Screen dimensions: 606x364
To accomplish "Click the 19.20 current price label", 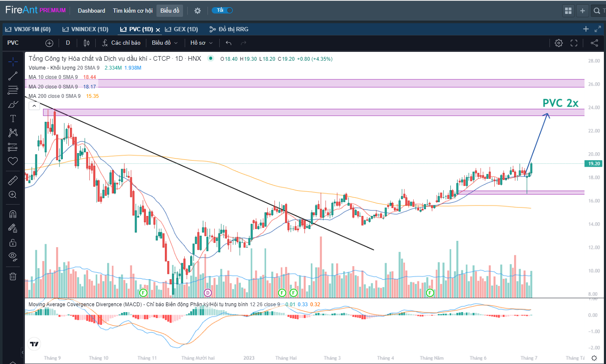I will click(x=593, y=164).
